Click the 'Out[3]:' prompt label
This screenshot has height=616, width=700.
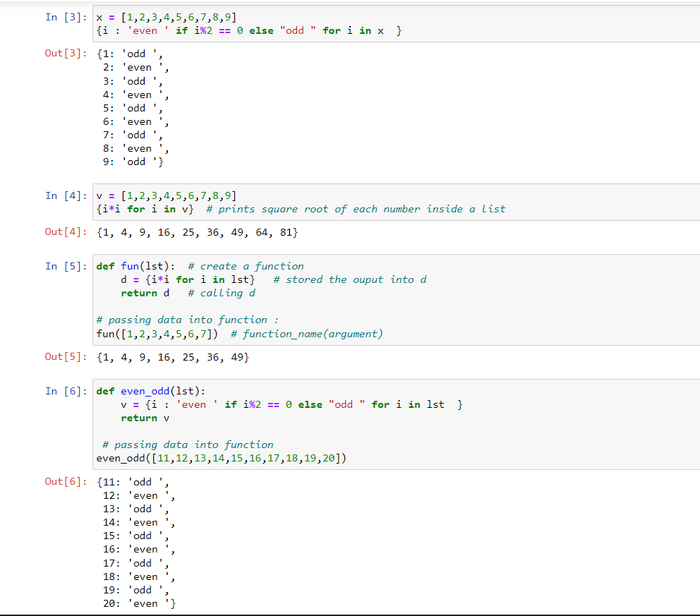pos(66,53)
